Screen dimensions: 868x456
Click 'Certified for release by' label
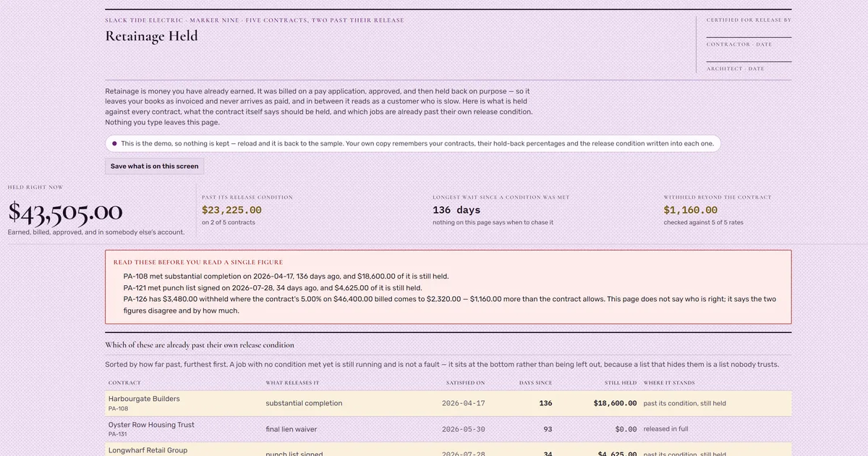749,20
